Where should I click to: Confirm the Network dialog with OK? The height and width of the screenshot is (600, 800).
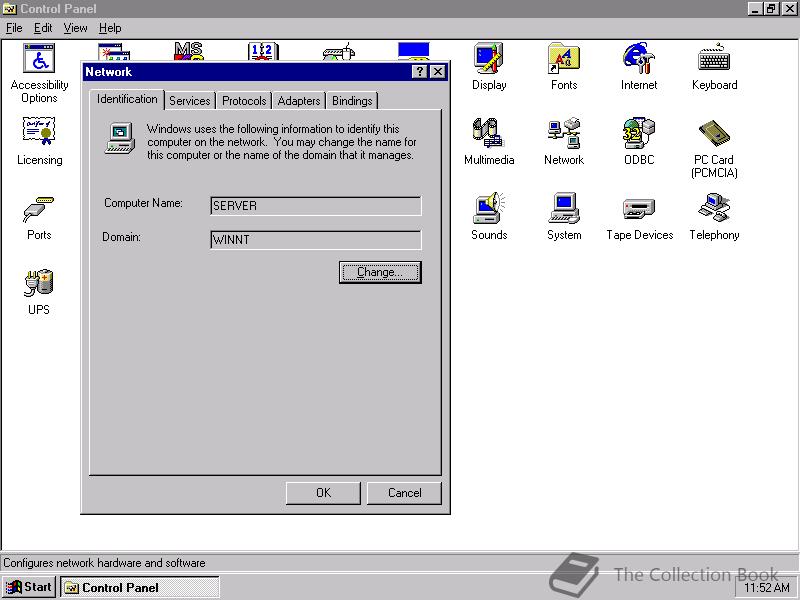click(323, 493)
